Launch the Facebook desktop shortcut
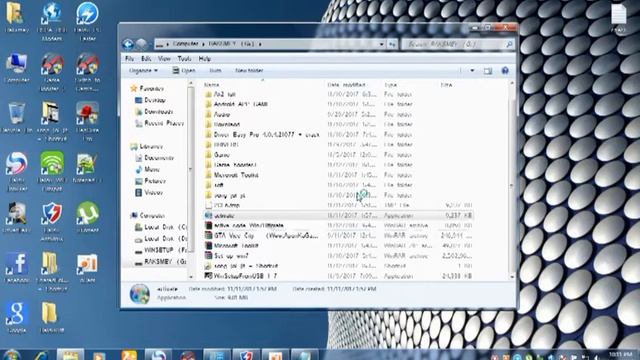Image resolution: width=640 pixels, height=360 pixels. click(x=17, y=268)
